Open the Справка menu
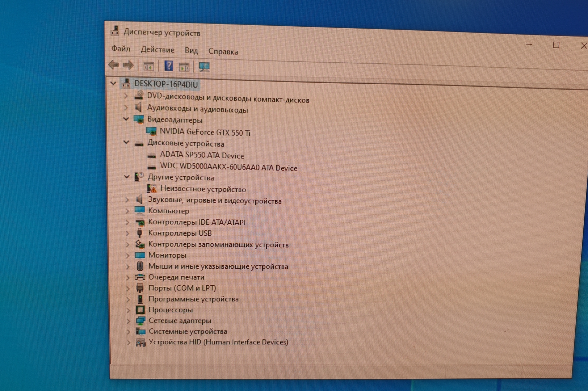 tap(223, 51)
